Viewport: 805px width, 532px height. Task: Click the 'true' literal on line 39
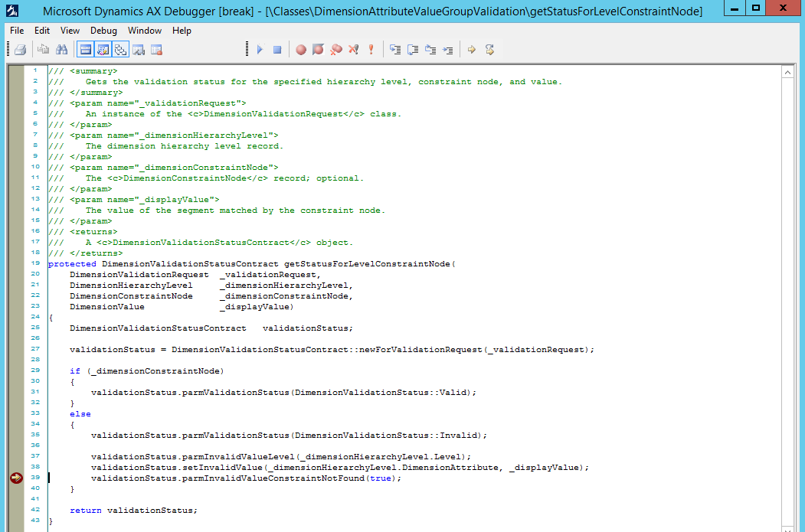tap(381, 478)
